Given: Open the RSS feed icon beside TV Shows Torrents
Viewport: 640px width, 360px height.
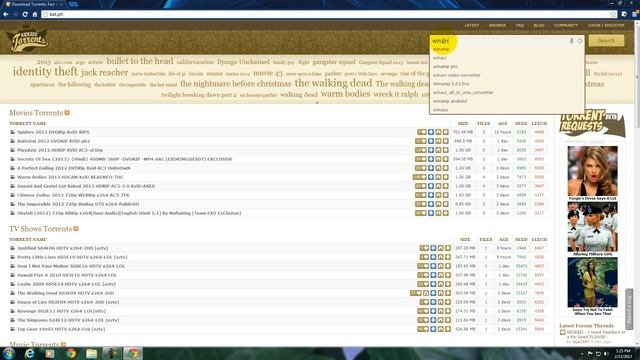Looking at the screenshot, I should 76,229.
